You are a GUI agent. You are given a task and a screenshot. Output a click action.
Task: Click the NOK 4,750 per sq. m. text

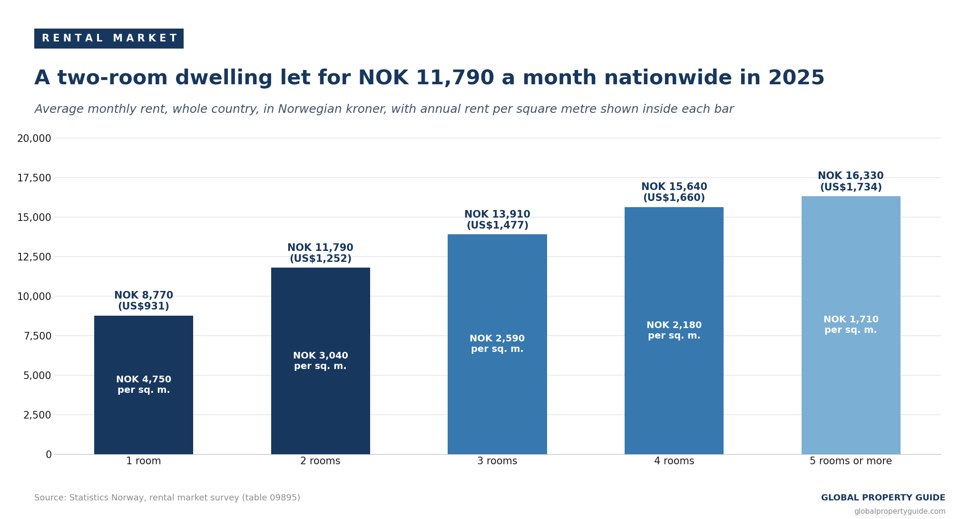click(x=144, y=385)
